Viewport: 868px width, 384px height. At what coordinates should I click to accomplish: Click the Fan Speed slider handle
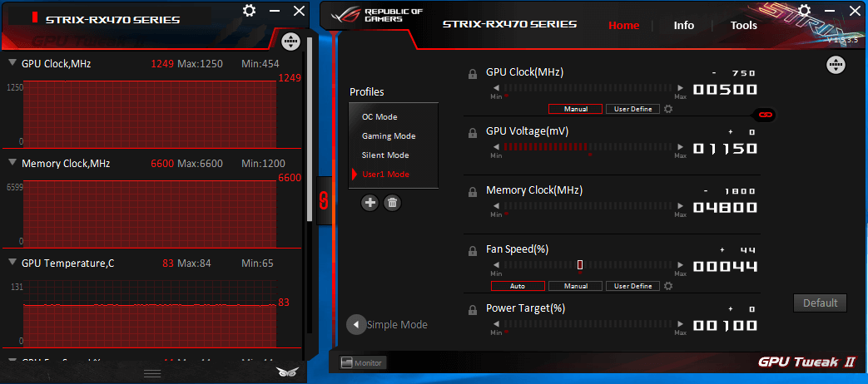(x=580, y=264)
